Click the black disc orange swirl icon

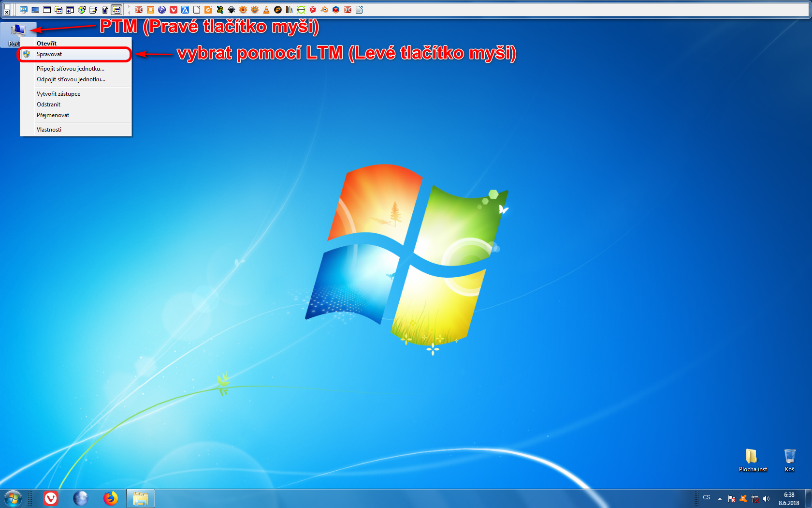click(278, 10)
